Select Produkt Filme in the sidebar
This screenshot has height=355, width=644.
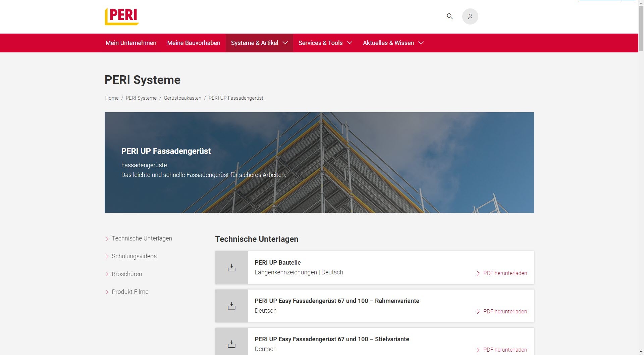pyautogui.click(x=130, y=292)
